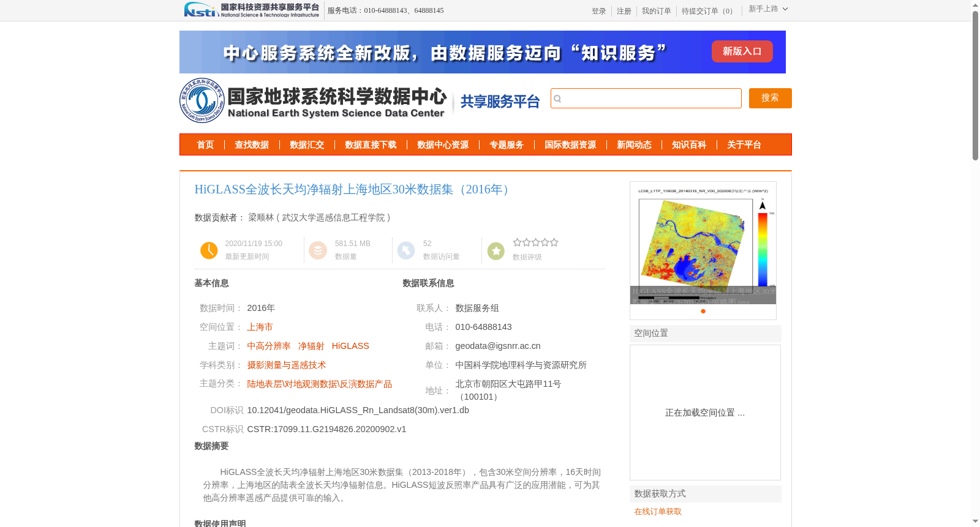The height and width of the screenshot is (527, 980).
Task: Click the 净辐射 keyword link
Action: (311, 346)
